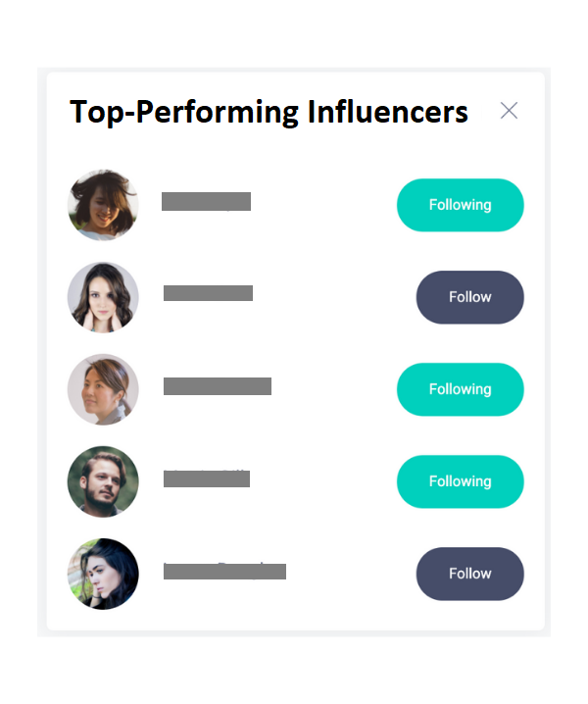Open the third influencer's redacted name

tap(218, 386)
